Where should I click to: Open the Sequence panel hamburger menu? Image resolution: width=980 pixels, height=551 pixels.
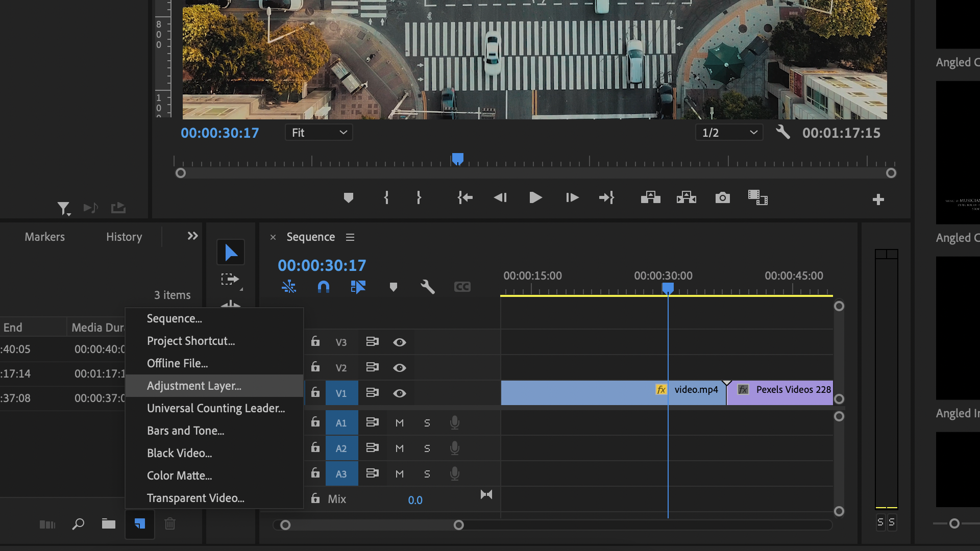pyautogui.click(x=350, y=237)
